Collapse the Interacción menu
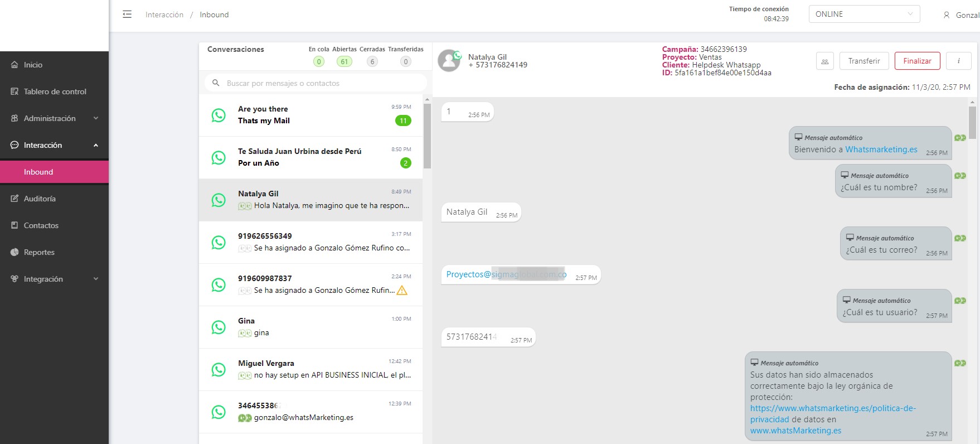Image resolution: width=980 pixels, height=444 pixels. click(54, 145)
